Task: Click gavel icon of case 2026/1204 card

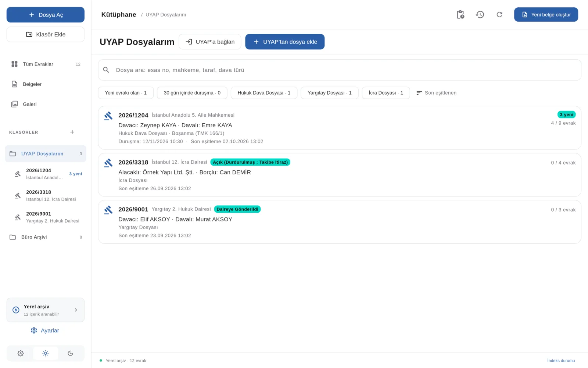Action: tap(108, 116)
